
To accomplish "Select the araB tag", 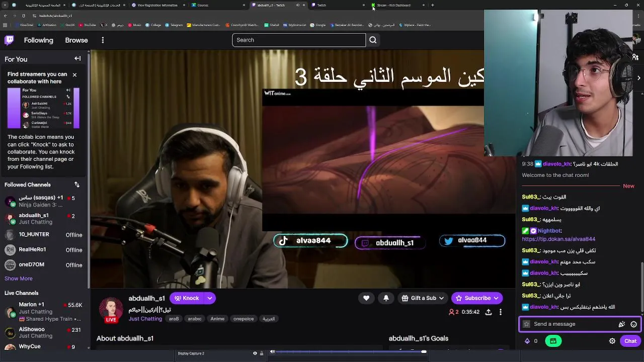I will tap(174, 319).
